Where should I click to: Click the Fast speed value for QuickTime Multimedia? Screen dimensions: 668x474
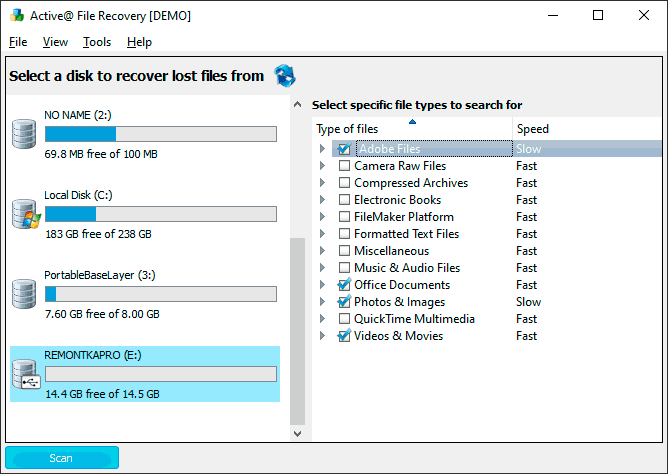527,319
